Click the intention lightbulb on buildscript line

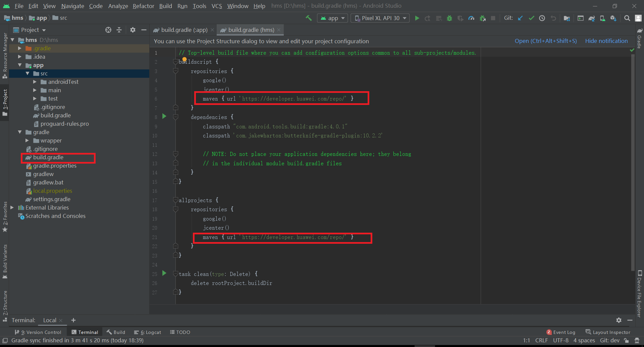184,60
